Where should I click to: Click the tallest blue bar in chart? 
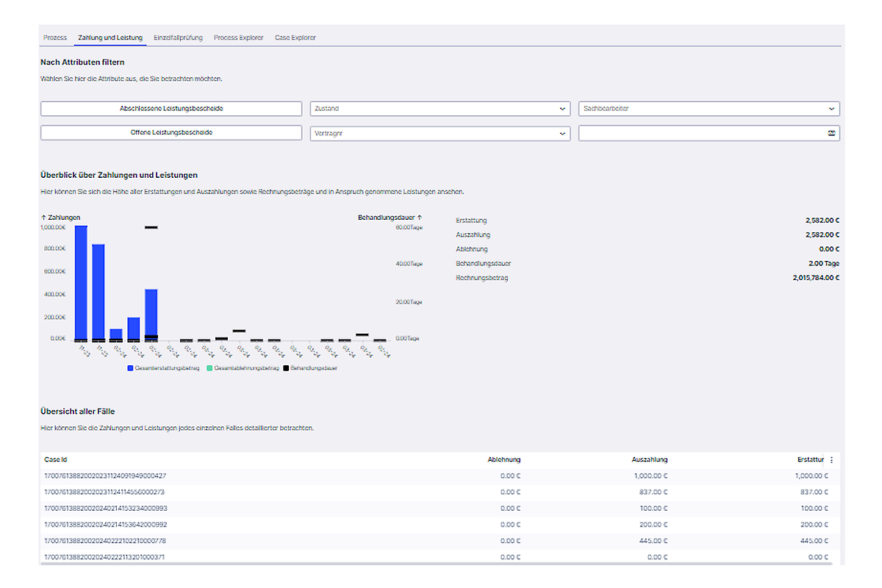pos(81,283)
